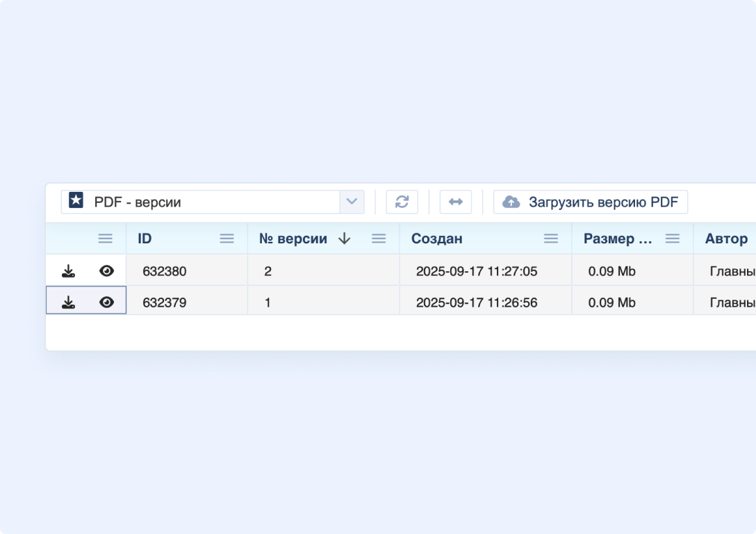Toggle sort order on the № версии column
The width and height of the screenshot is (756, 534).
point(344,238)
